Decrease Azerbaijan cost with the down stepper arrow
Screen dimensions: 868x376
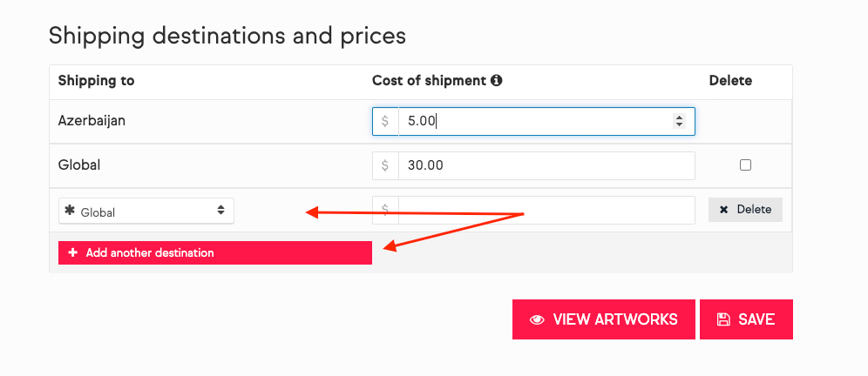[680, 125]
